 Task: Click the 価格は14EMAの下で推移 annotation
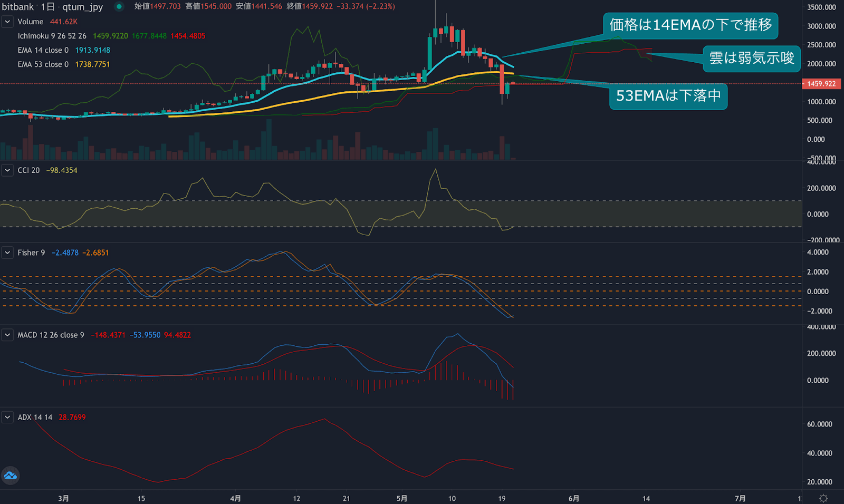point(691,25)
